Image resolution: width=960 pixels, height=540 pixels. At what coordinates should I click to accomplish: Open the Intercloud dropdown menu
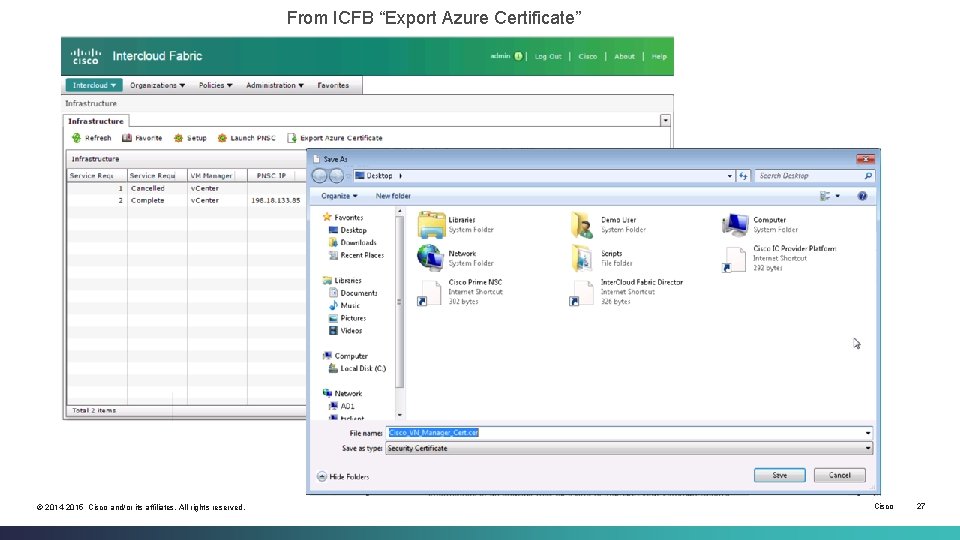click(x=94, y=85)
